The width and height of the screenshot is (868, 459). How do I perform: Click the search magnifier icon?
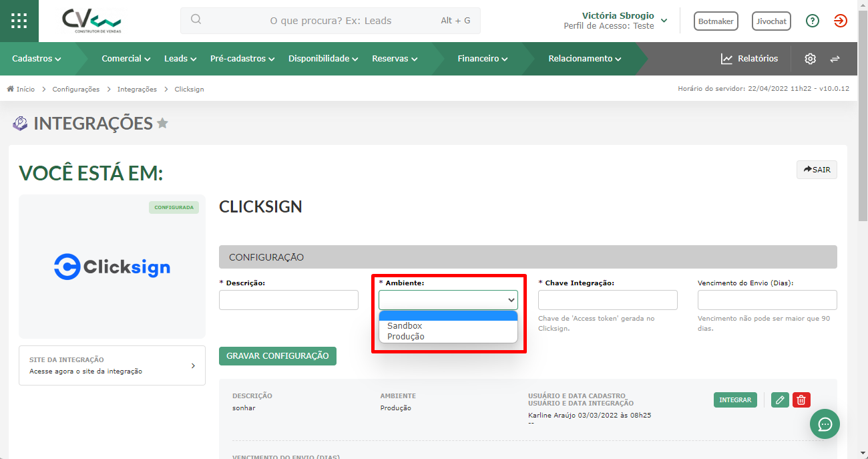pos(196,19)
